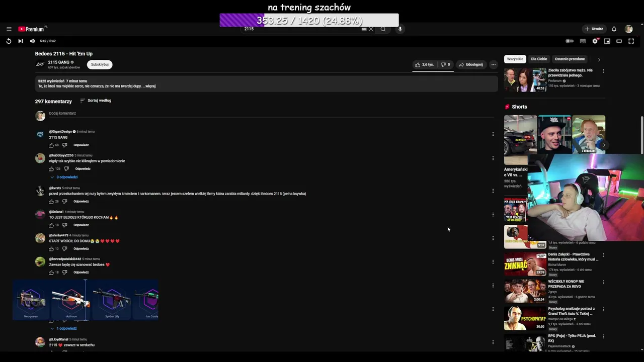Open the Sortuj według dropdown
The image size is (644, 362).
[x=96, y=101]
